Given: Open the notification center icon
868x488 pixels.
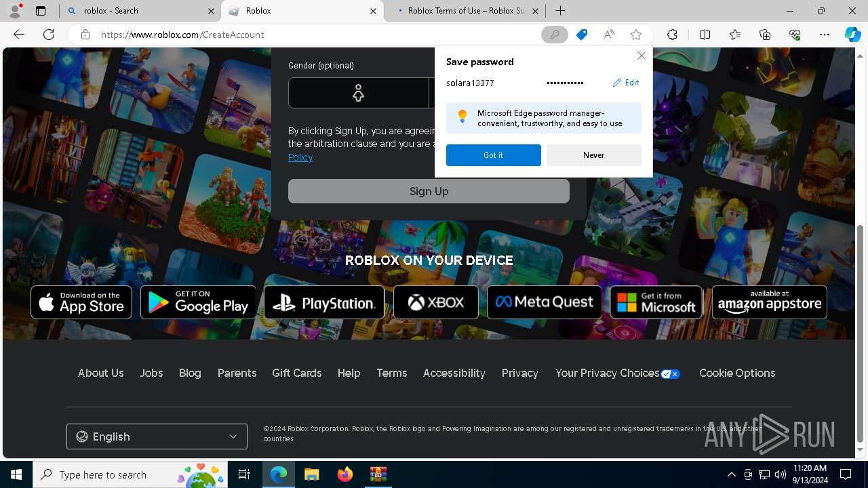Looking at the screenshot, I should [846, 474].
